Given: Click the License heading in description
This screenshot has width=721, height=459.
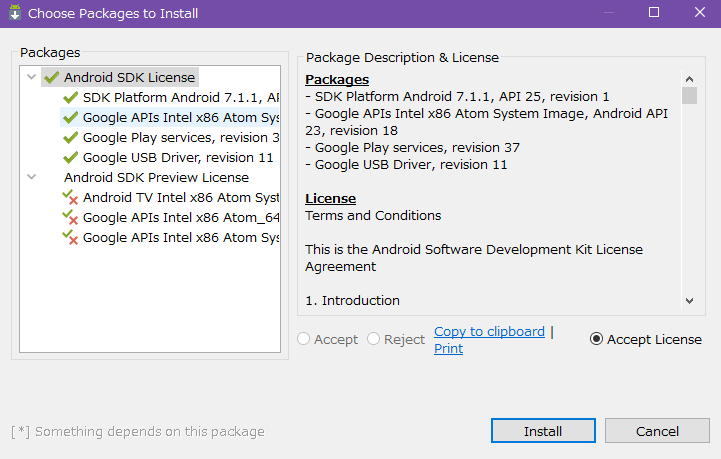Looking at the screenshot, I should [x=331, y=198].
